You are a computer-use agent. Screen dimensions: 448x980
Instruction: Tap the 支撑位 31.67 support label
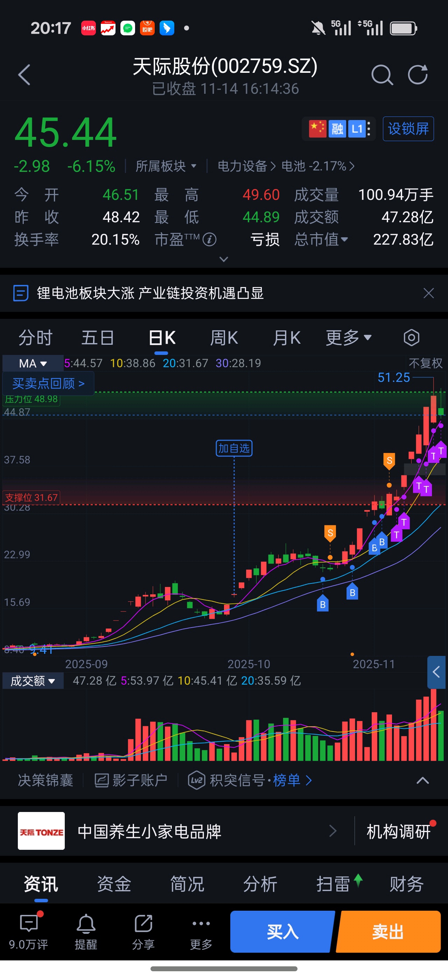(x=31, y=498)
